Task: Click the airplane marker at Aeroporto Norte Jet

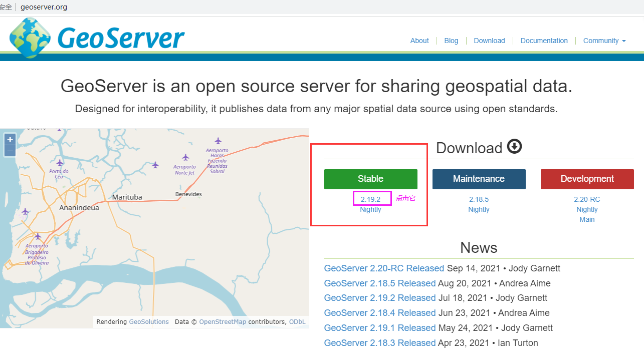Action: coord(186,156)
